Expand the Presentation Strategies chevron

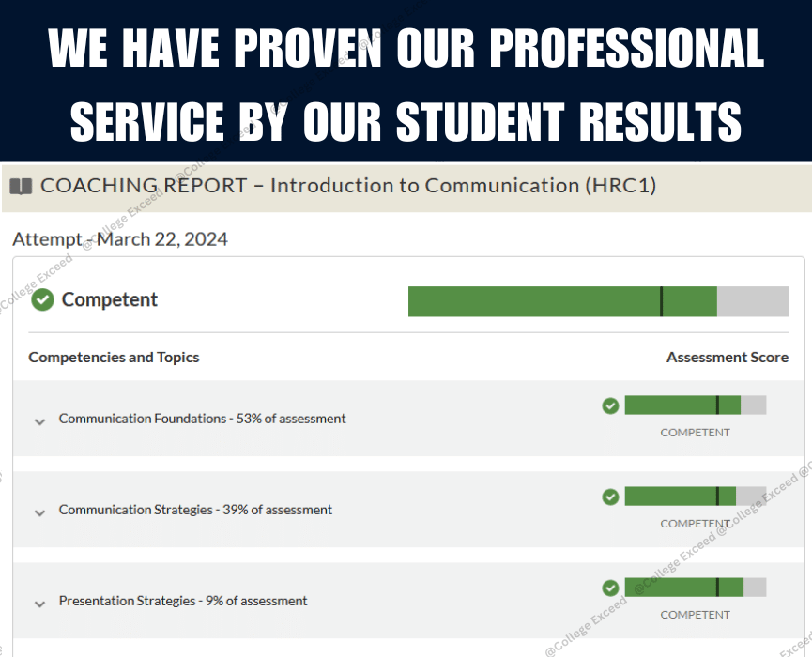point(39,604)
